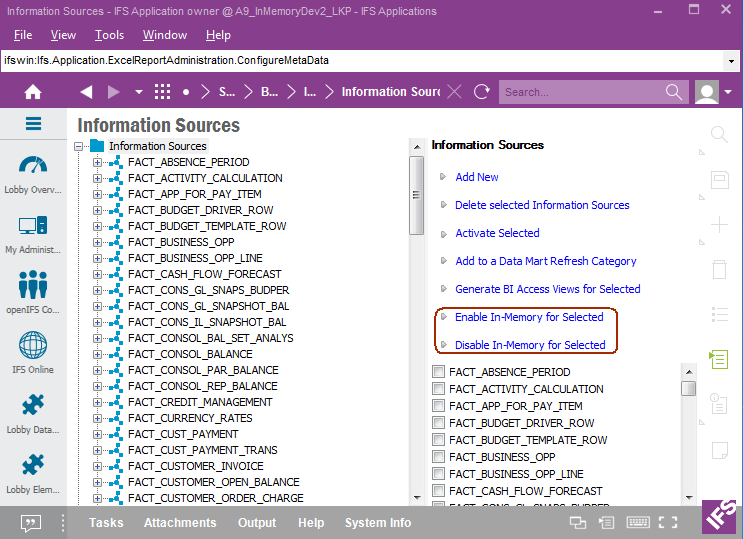Open the navigation history dropdown arrow
The image size is (743, 539).
click(138, 92)
